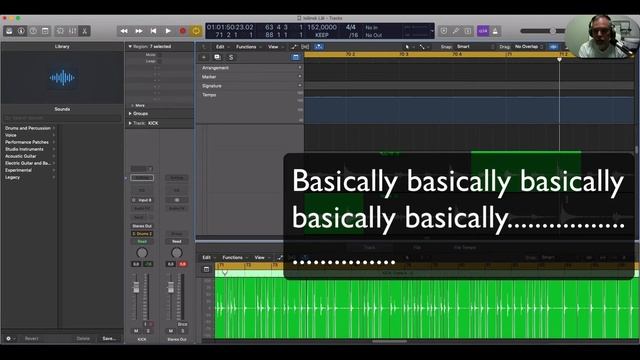The width and height of the screenshot is (640, 360).
Task: Click the Marker global track row
Action: [x=250, y=77]
